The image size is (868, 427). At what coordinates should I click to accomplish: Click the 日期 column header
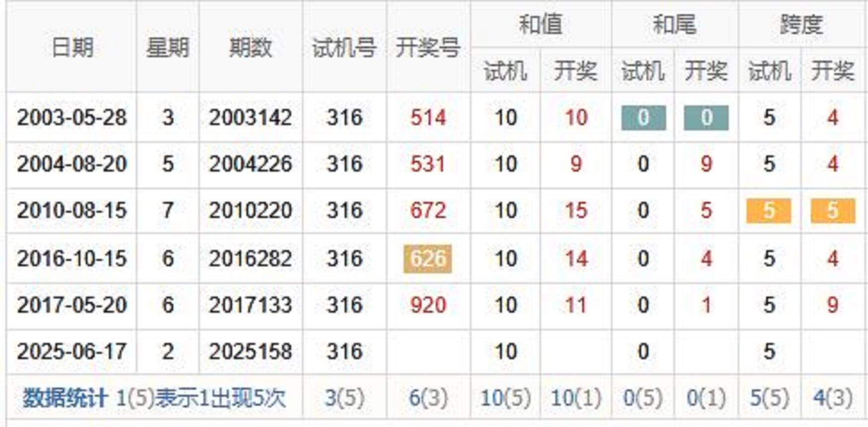point(72,48)
